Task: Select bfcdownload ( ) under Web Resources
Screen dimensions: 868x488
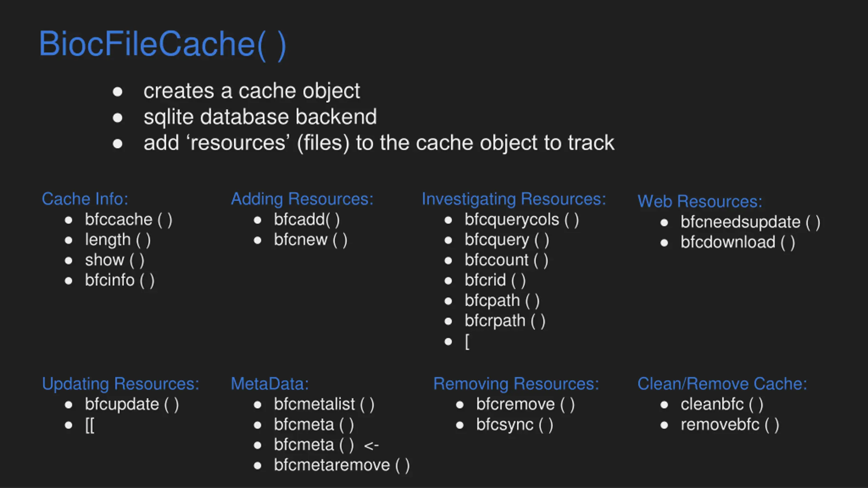Action: [x=737, y=242]
